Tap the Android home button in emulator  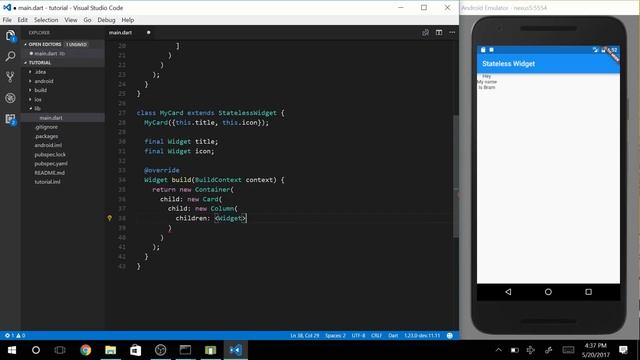click(548, 292)
